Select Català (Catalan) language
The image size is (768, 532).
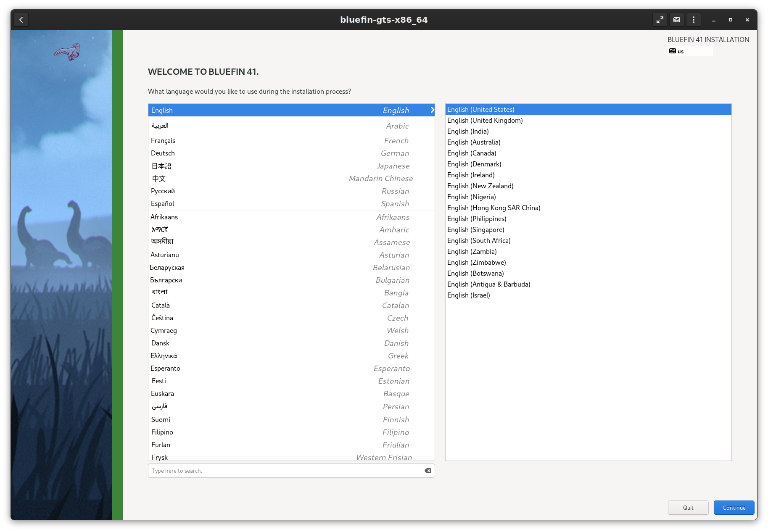[291, 305]
